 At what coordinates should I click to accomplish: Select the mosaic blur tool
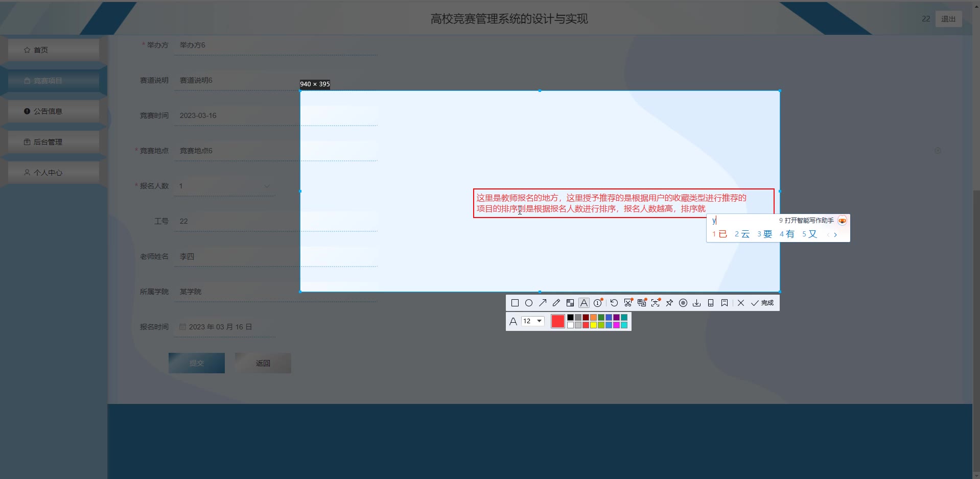pyautogui.click(x=570, y=303)
